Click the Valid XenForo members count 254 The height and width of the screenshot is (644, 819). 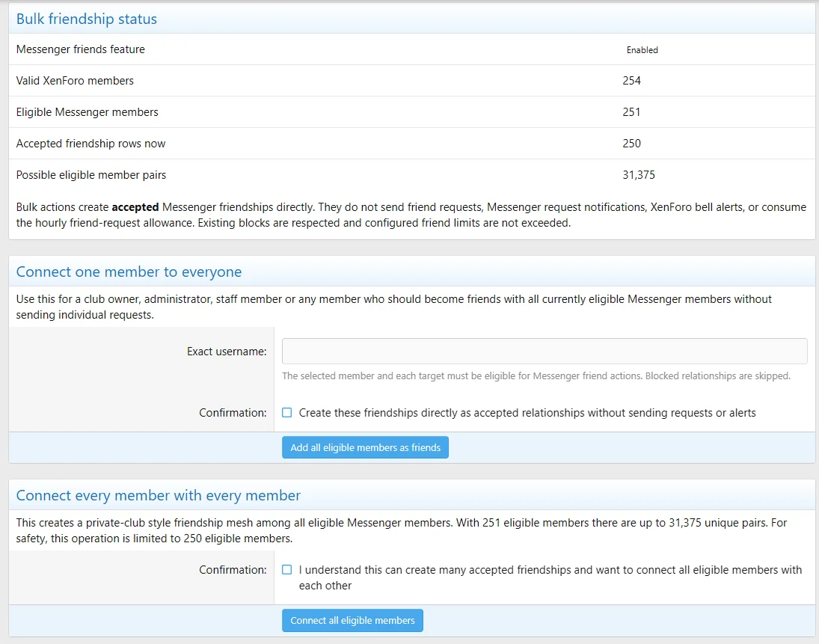631,81
